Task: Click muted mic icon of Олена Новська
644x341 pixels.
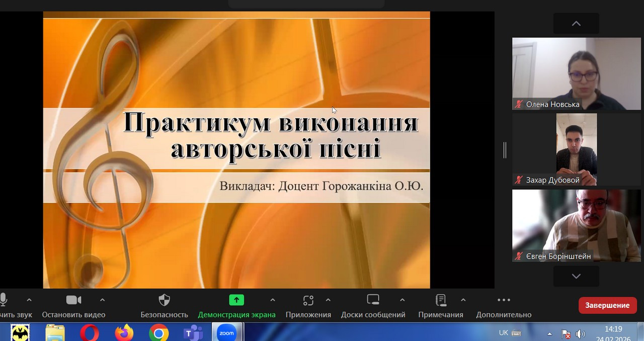Action: pyautogui.click(x=519, y=104)
